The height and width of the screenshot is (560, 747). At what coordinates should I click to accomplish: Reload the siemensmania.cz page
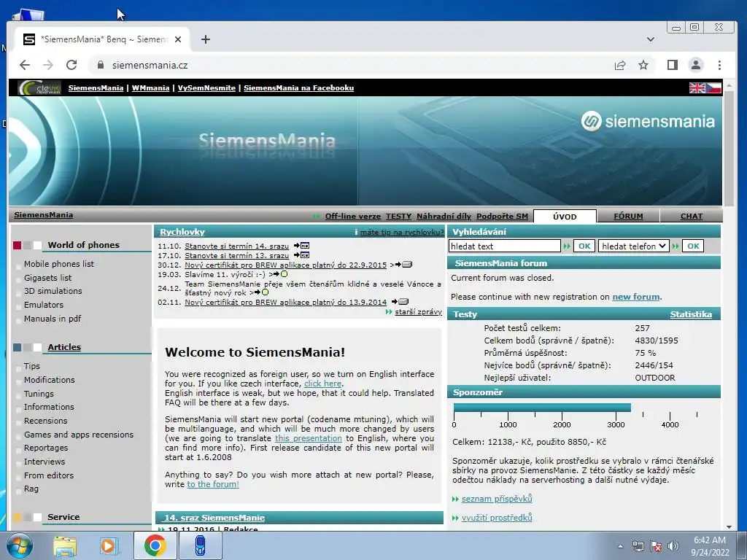pyautogui.click(x=71, y=65)
